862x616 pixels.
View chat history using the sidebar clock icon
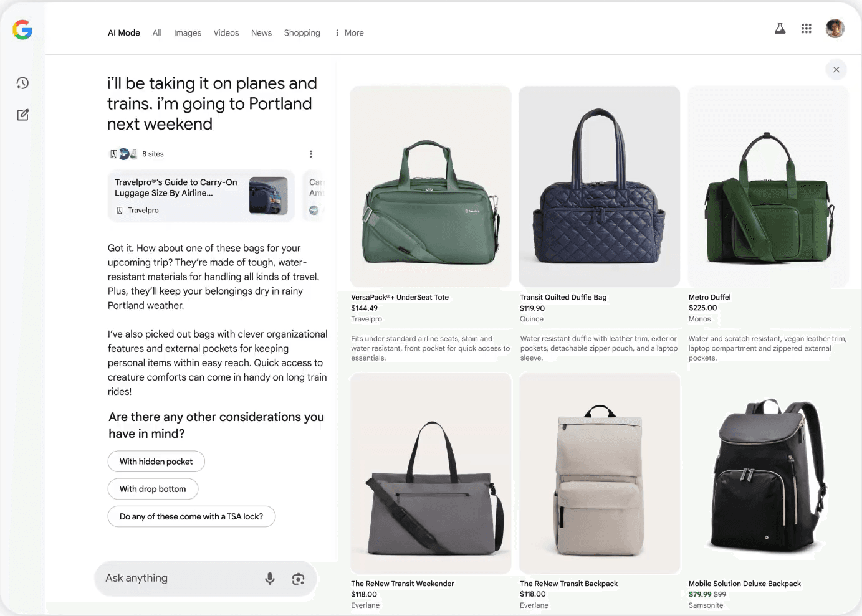pyautogui.click(x=22, y=83)
